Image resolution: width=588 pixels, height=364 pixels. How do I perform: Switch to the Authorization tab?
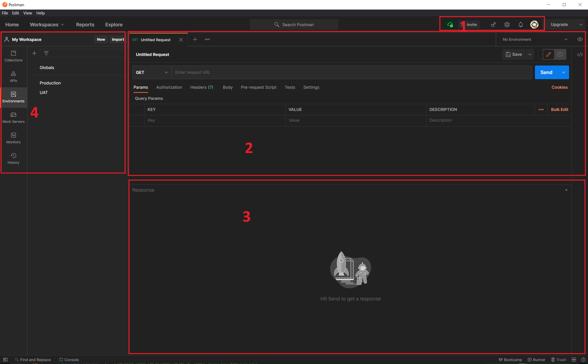[169, 87]
